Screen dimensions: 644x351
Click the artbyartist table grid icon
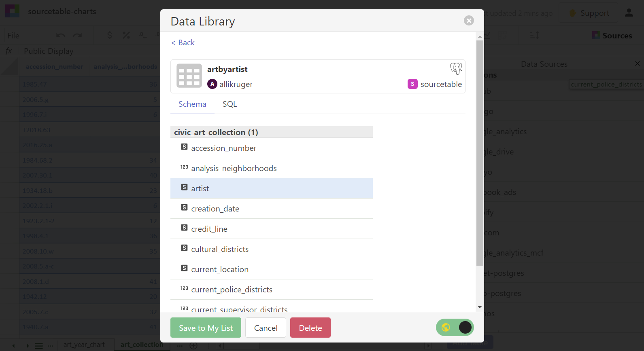189,76
